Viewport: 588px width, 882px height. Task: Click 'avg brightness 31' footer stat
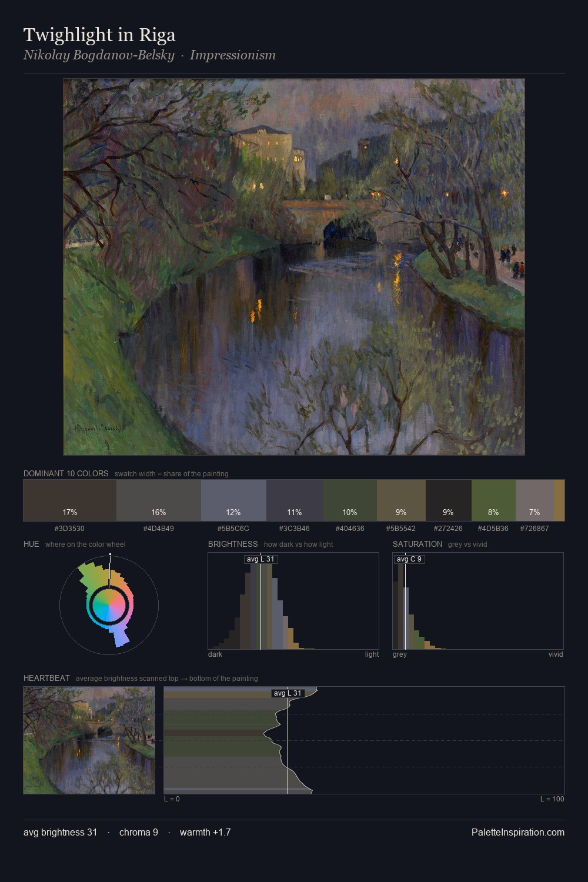pos(60,832)
